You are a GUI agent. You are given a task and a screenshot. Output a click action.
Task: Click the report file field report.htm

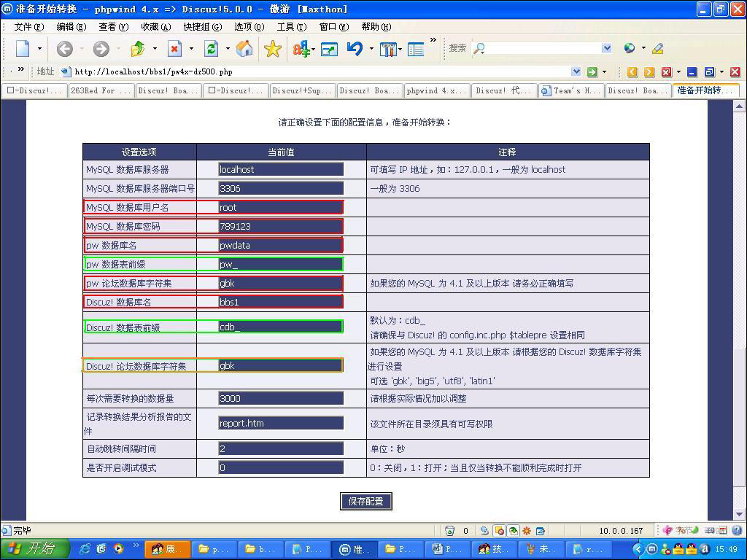pos(281,424)
